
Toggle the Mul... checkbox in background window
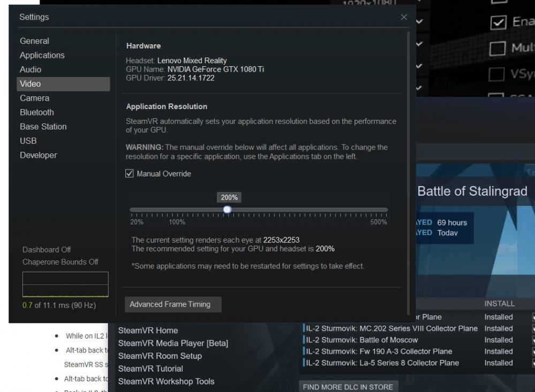497,49
